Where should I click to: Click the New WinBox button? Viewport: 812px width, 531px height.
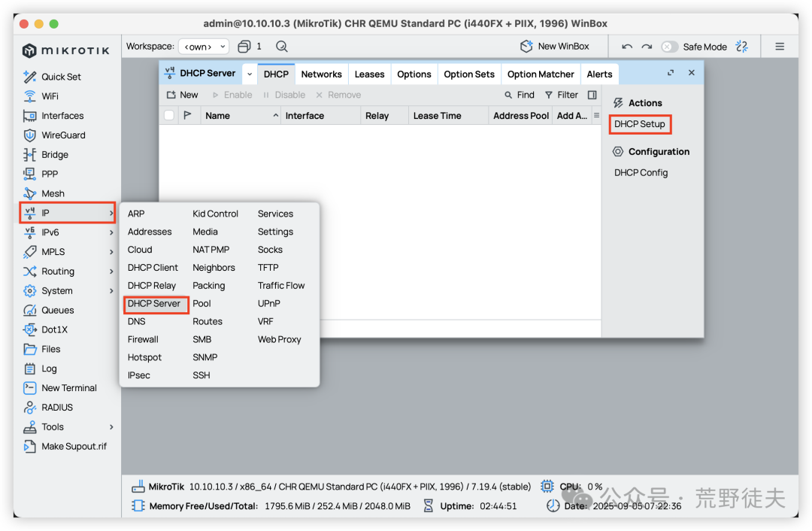[x=555, y=47]
